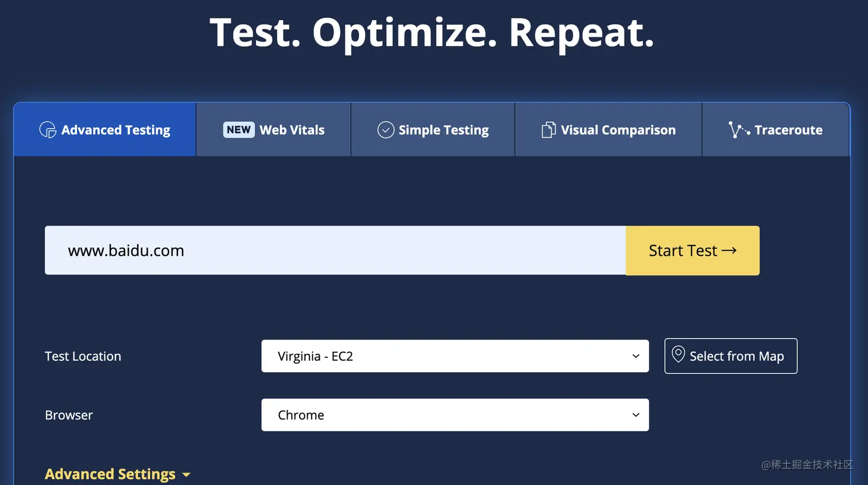Open the Visual Comparison tab

[618, 130]
